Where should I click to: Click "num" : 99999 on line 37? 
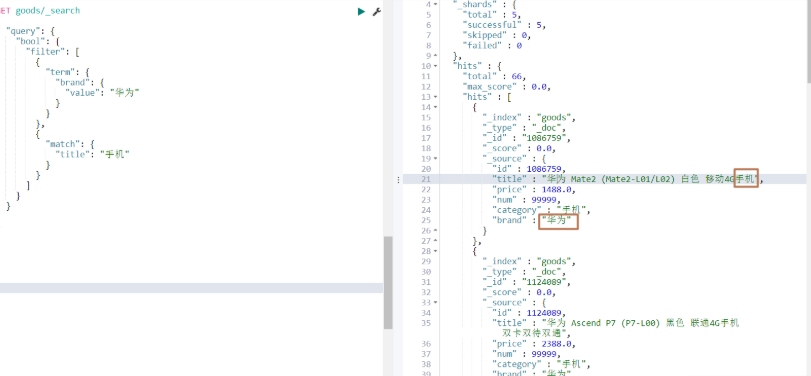pos(527,354)
